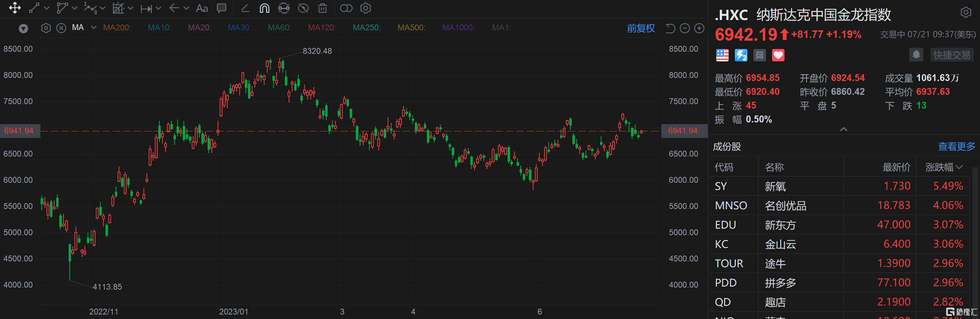Image resolution: width=980 pixels, height=319 pixels.
Task: Select the triangle shape drawing tool
Action: pos(62,8)
